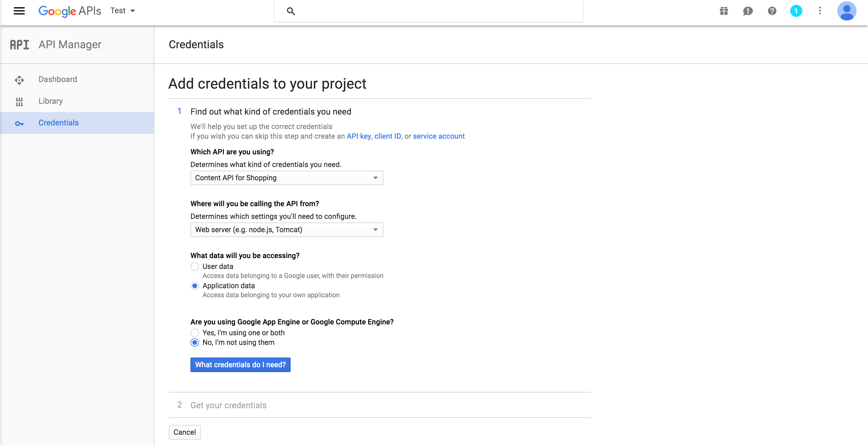This screenshot has height=445, width=868.
Task: Click step 2 Get your credentials
Action: [x=228, y=405]
